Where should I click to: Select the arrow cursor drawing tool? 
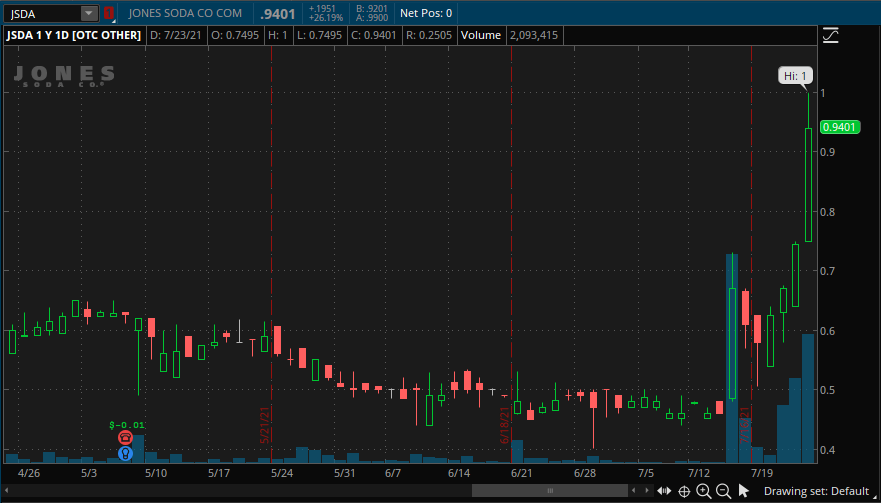(x=743, y=491)
